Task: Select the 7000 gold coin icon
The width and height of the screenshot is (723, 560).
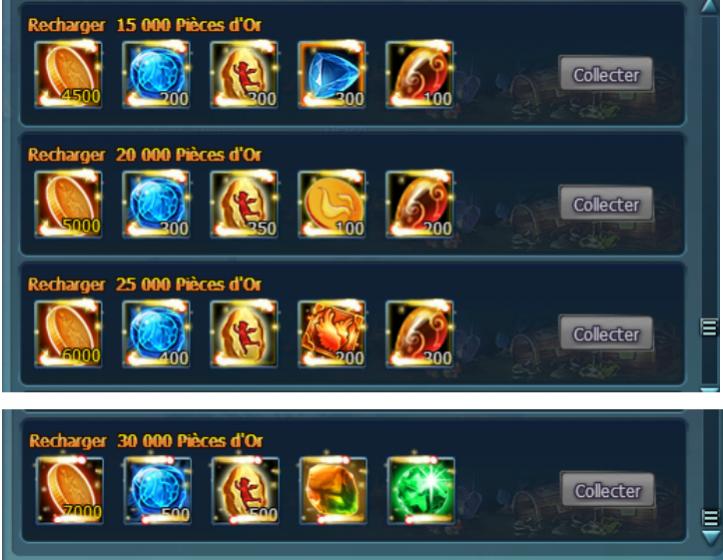Action: 70,490
